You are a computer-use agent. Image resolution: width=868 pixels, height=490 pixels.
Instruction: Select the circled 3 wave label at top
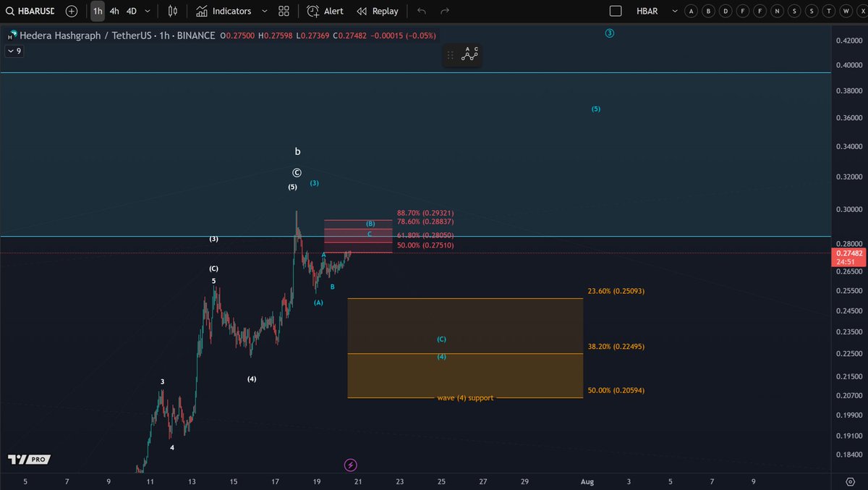pyautogui.click(x=610, y=33)
